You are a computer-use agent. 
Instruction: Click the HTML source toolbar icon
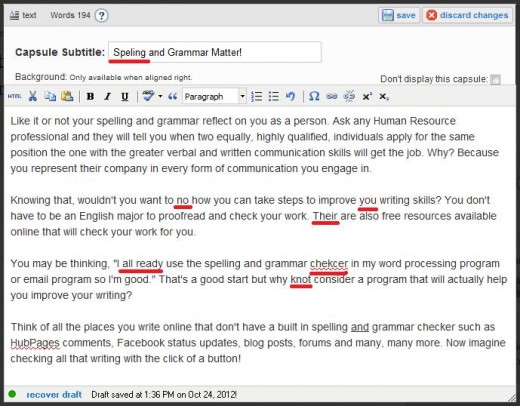(x=14, y=96)
